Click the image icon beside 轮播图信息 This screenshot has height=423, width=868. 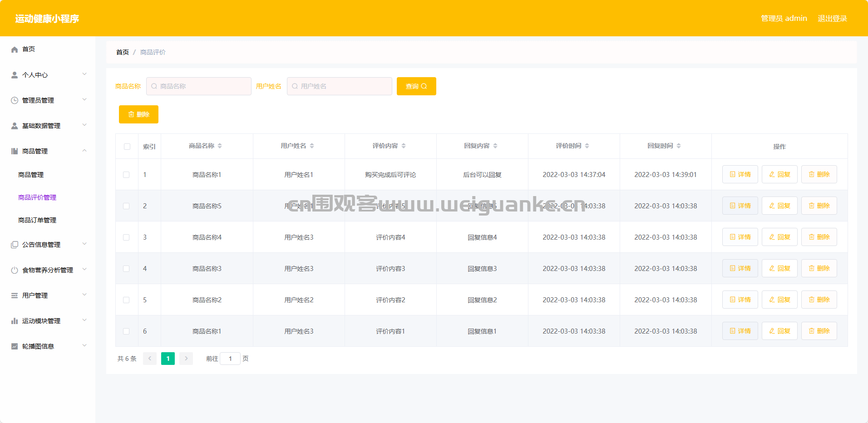coord(15,346)
